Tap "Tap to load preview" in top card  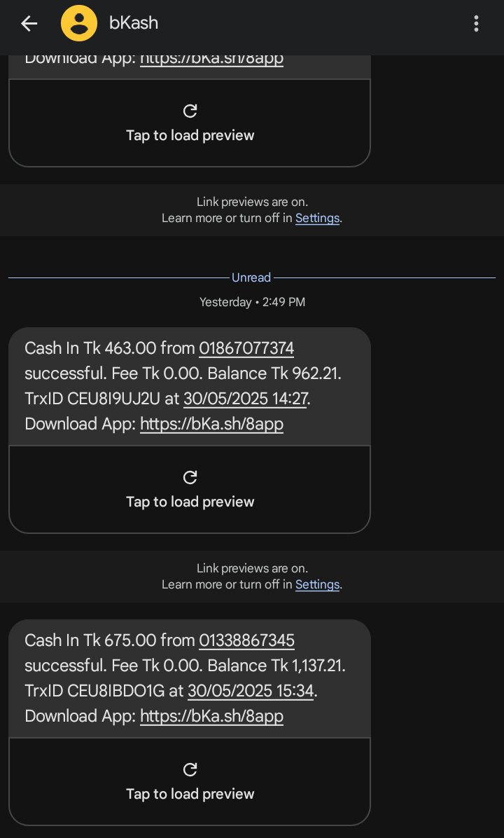(x=190, y=135)
